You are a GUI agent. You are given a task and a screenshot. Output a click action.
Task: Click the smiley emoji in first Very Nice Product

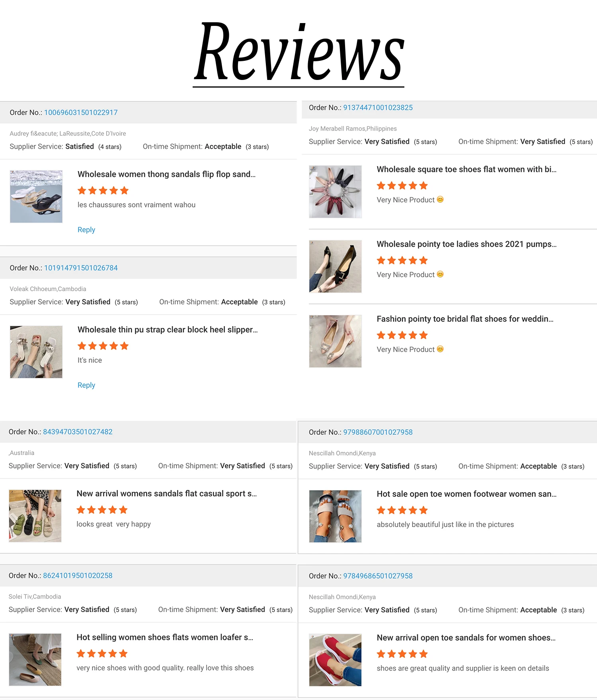click(440, 200)
